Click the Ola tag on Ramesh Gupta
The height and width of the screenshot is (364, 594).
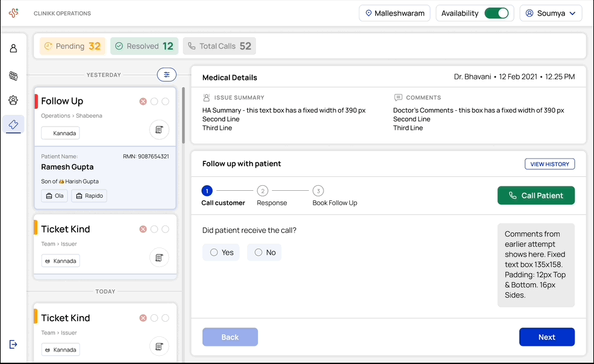click(x=55, y=196)
